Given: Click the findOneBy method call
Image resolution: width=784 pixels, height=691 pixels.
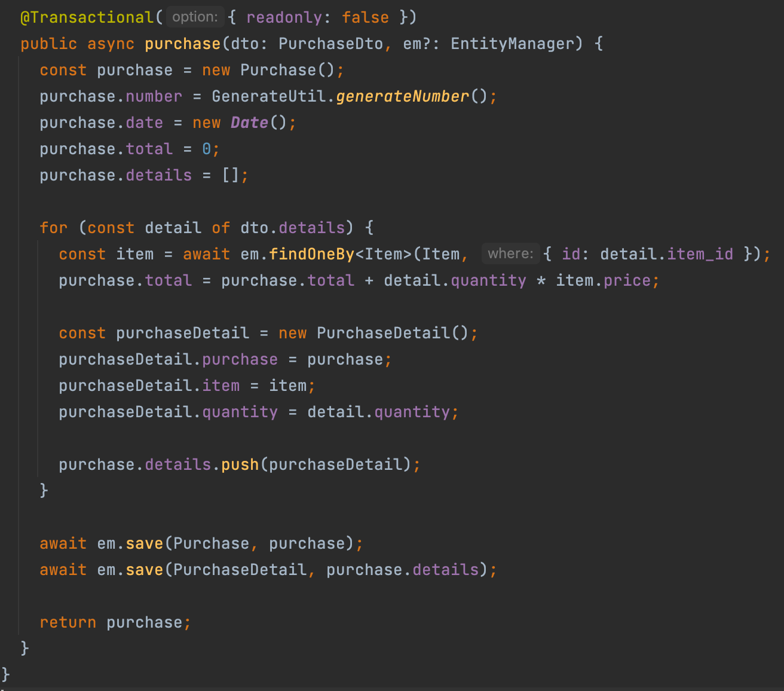Looking at the screenshot, I should 312,254.
